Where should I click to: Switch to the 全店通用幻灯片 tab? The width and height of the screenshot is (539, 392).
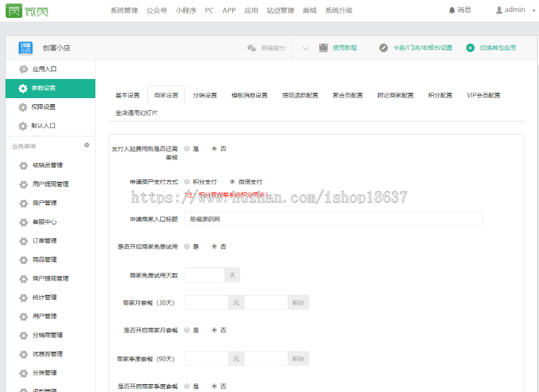[137, 113]
